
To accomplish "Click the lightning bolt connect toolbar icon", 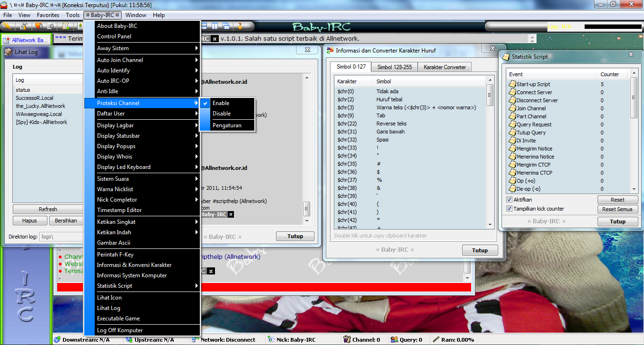I will coord(7,26).
